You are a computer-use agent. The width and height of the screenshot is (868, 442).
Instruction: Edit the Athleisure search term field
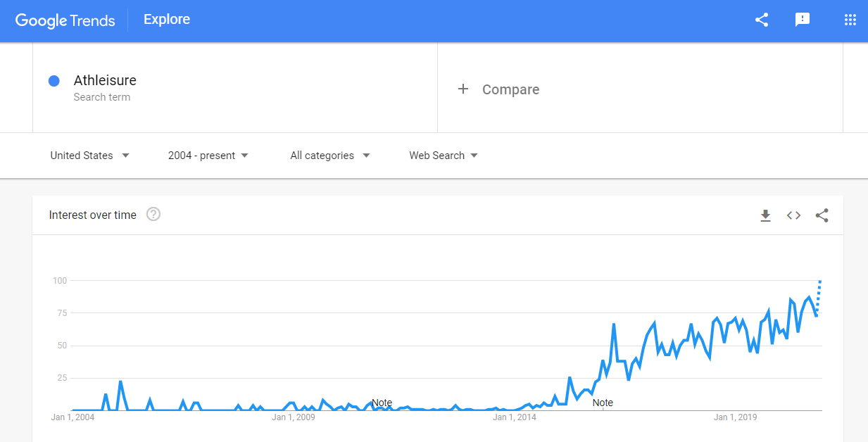coord(235,88)
